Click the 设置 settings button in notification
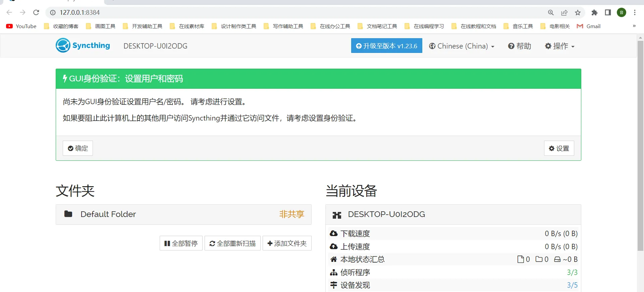 coord(559,148)
